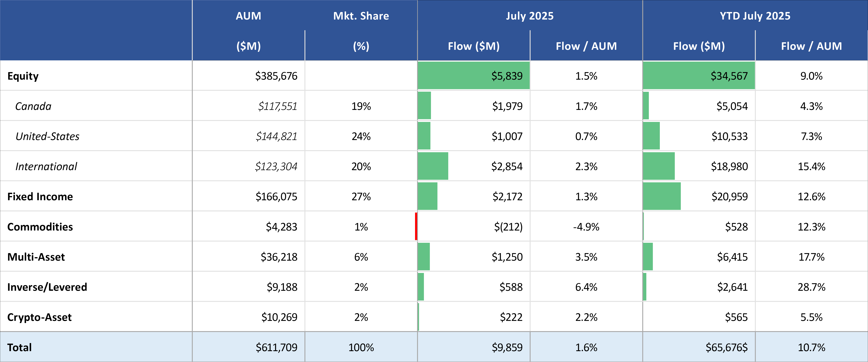This screenshot has height=362, width=868.
Task: Click the Total row label
Action: 19,348
